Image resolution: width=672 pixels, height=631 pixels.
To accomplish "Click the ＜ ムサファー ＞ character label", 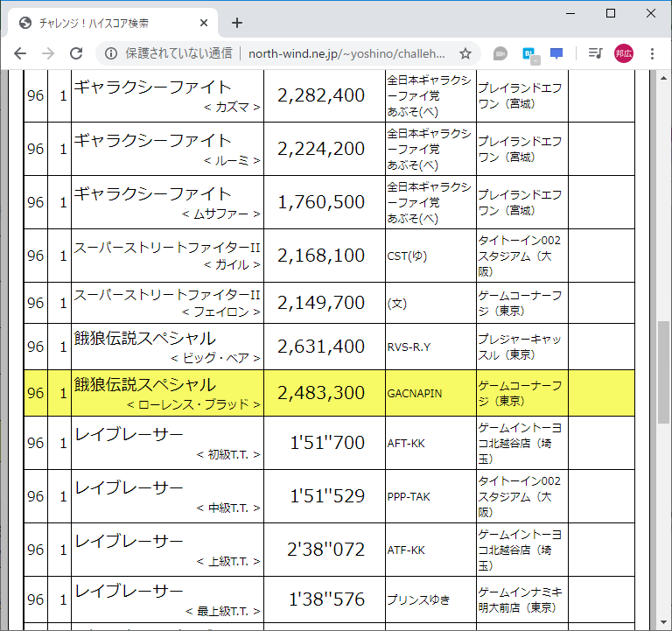I will [x=221, y=214].
